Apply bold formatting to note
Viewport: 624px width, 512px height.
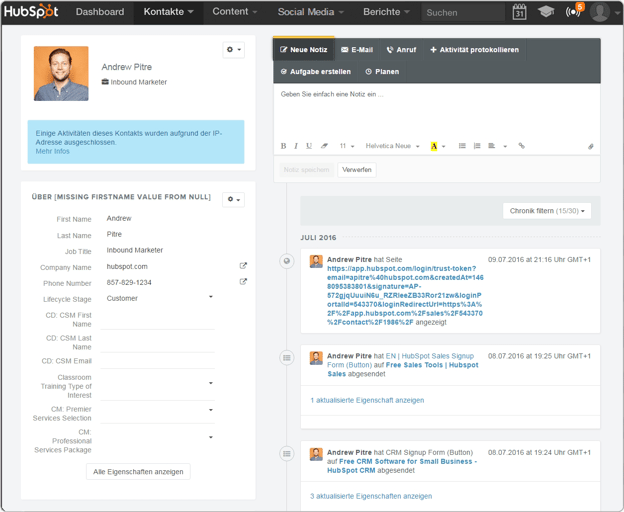(283, 146)
